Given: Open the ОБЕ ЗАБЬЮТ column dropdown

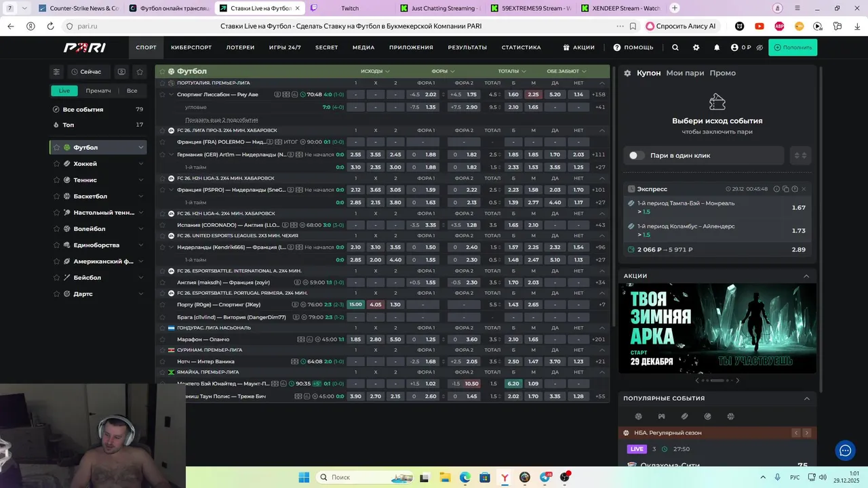Looking at the screenshot, I should [x=567, y=71].
